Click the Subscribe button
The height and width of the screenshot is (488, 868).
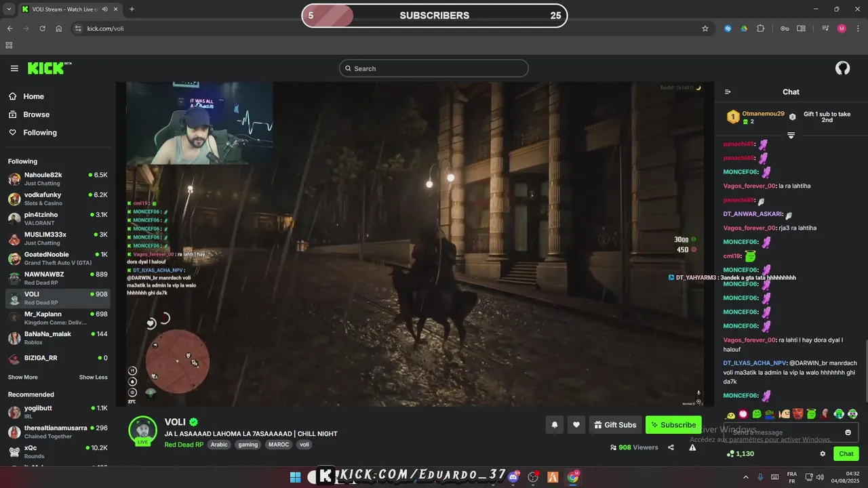(x=673, y=425)
